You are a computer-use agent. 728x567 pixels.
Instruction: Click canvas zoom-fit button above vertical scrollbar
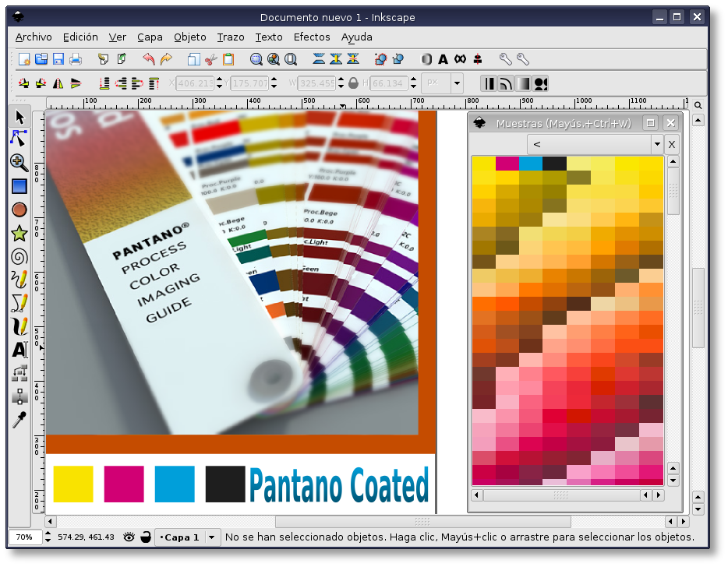coord(698,105)
